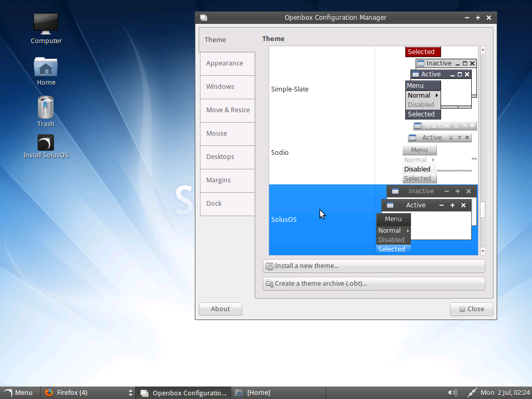
Task: Click the Simple-Slate theme preview thumbnail
Action: (x=441, y=89)
